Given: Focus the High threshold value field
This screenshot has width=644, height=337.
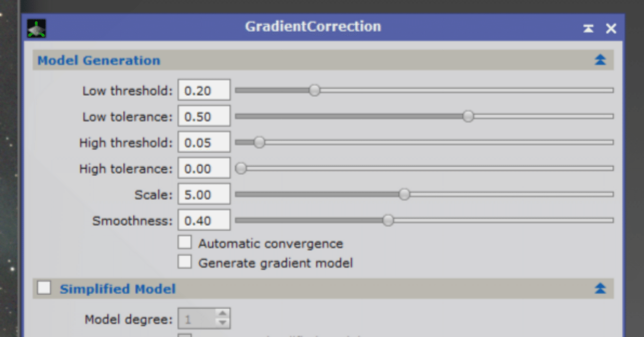Looking at the screenshot, I should [204, 143].
